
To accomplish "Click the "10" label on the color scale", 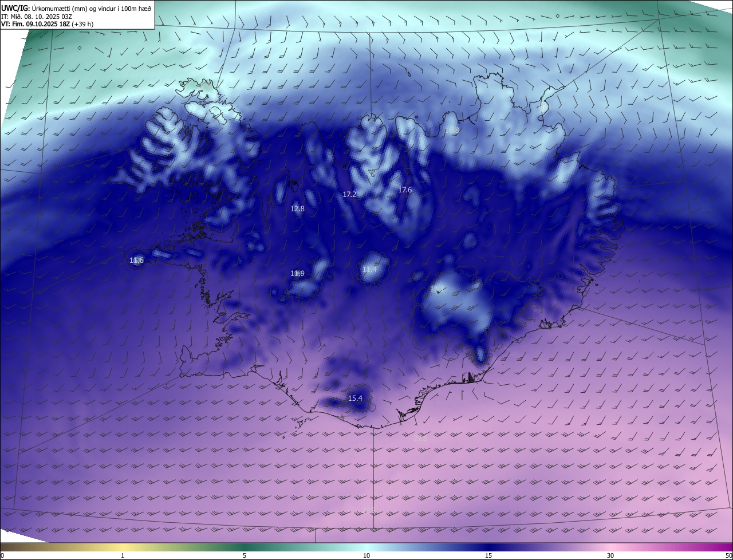I will click(x=366, y=555).
